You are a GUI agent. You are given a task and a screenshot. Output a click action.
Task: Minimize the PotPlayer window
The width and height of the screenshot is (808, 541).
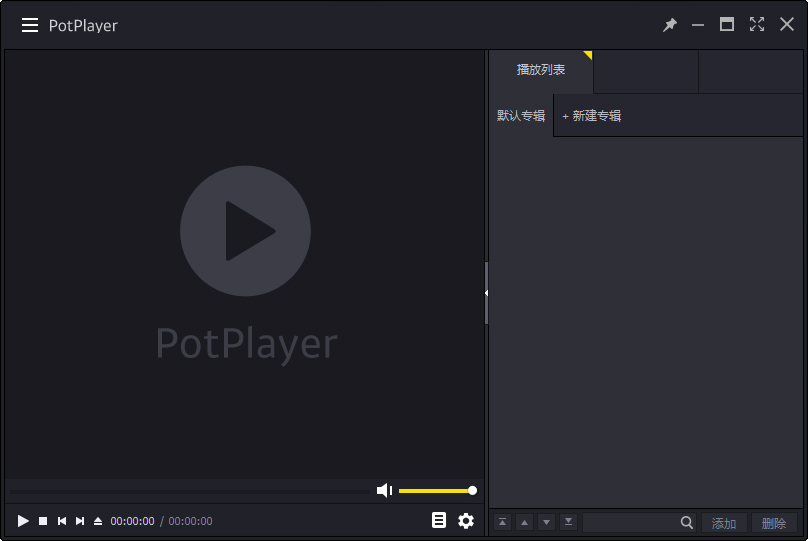(698, 25)
